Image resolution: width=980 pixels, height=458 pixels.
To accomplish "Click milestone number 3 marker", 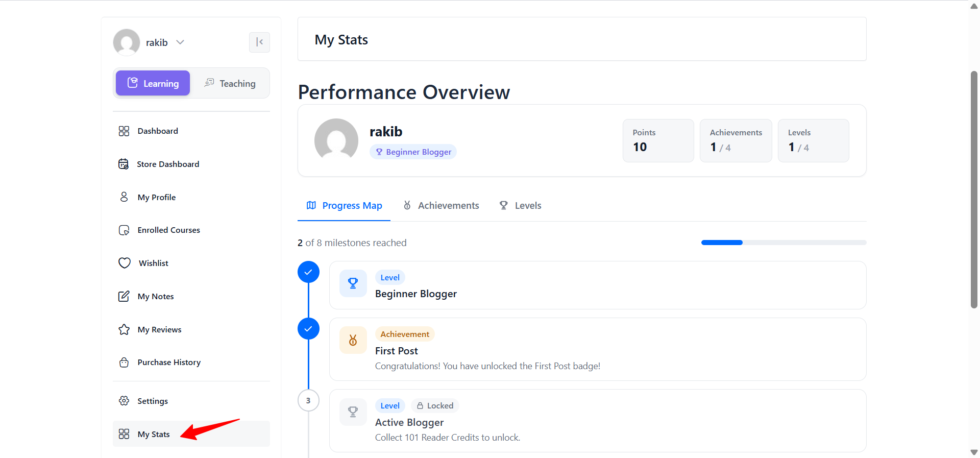I will pos(308,400).
